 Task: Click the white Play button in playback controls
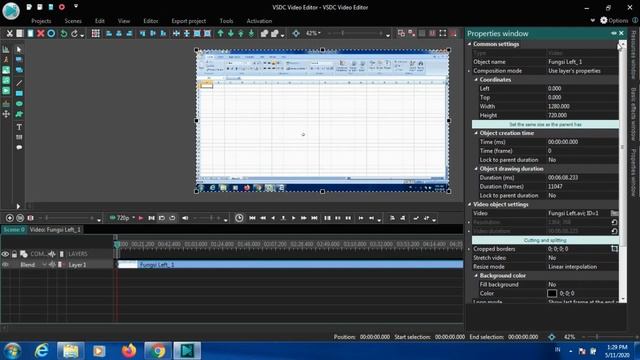point(293,218)
